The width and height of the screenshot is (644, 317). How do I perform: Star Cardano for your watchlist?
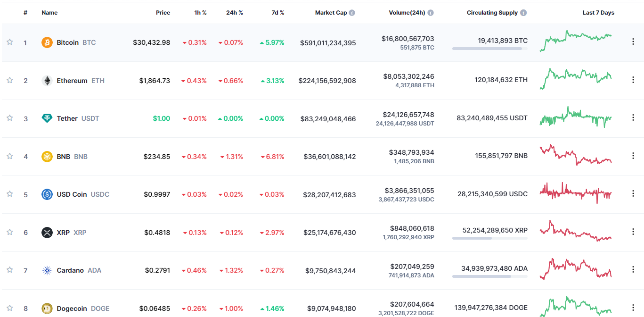point(9,270)
